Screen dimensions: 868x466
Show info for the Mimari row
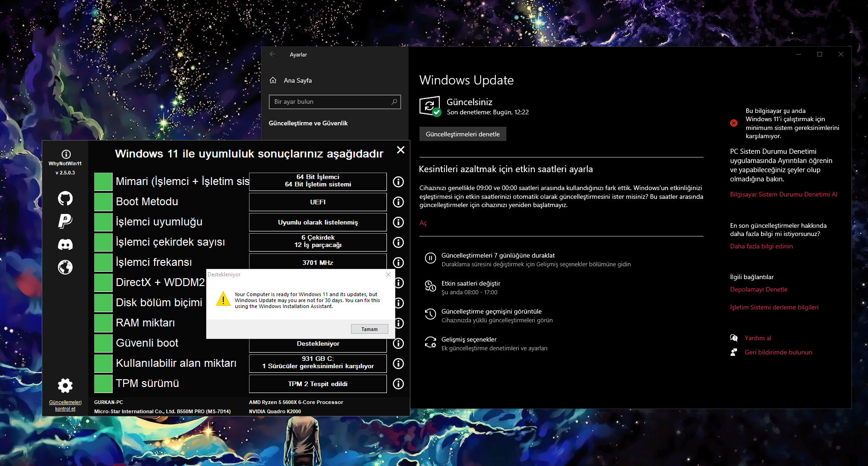click(398, 182)
